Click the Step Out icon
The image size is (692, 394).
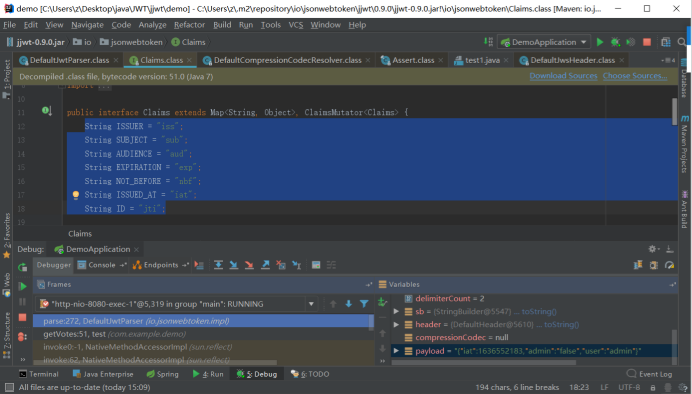265,265
